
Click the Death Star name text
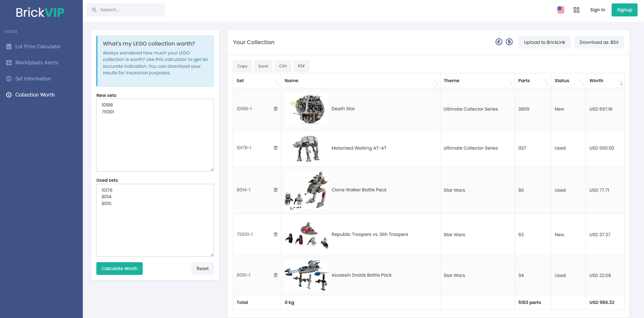tap(343, 109)
